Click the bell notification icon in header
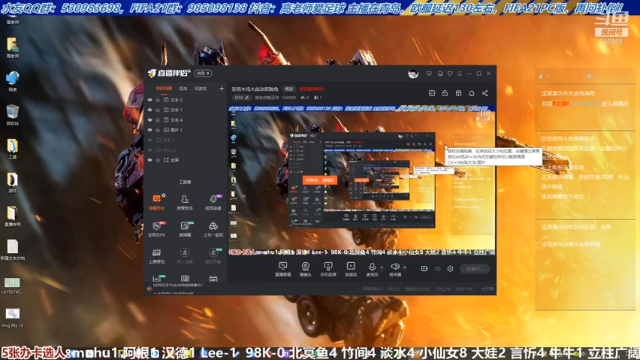640x360 pixels. (x=471, y=93)
